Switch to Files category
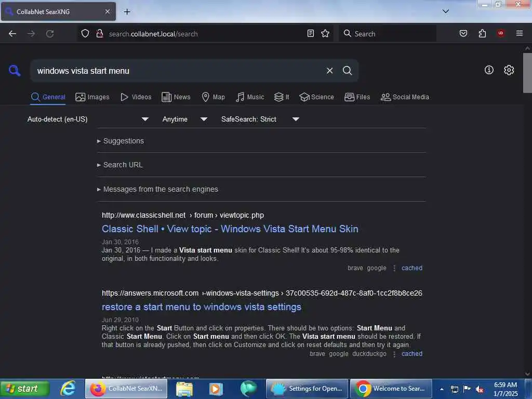The height and width of the screenshot is (399, 532). tap(357, 97)
